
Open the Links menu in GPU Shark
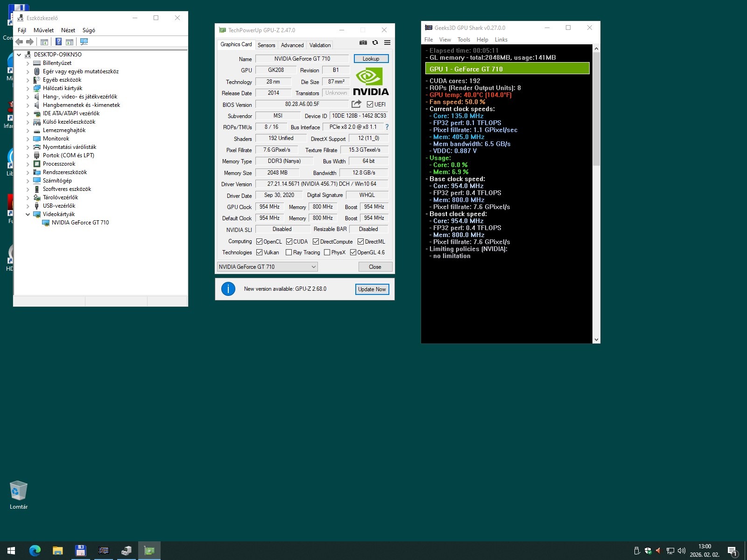tap(501, 40)
